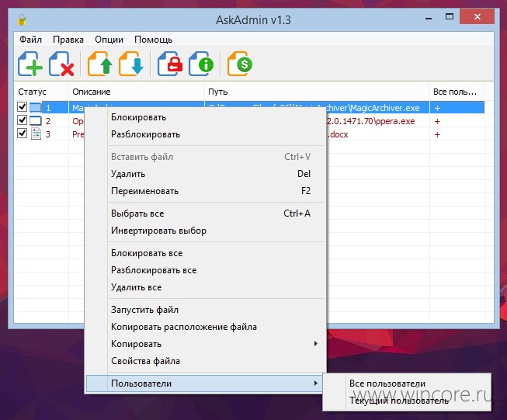Click the export icon with green up arrow
507x420 pixels.
(100, 64)
